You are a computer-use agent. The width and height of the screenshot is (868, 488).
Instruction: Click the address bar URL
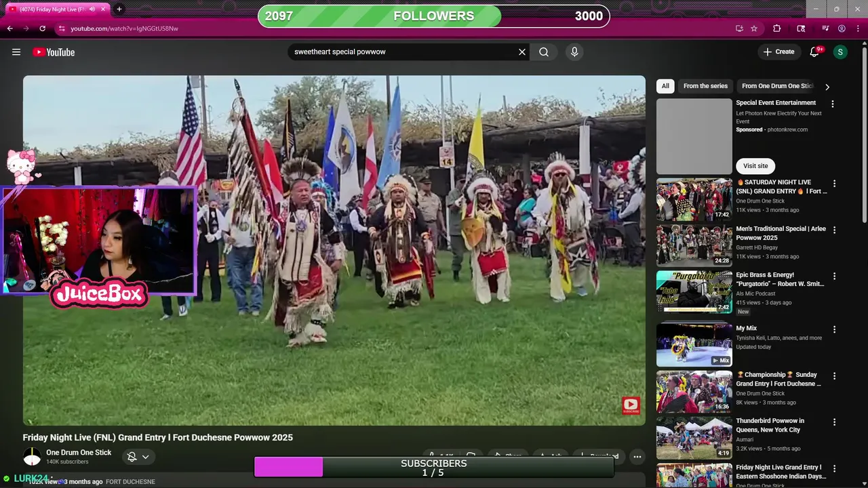pyautogui.click(x=124, y=28)
